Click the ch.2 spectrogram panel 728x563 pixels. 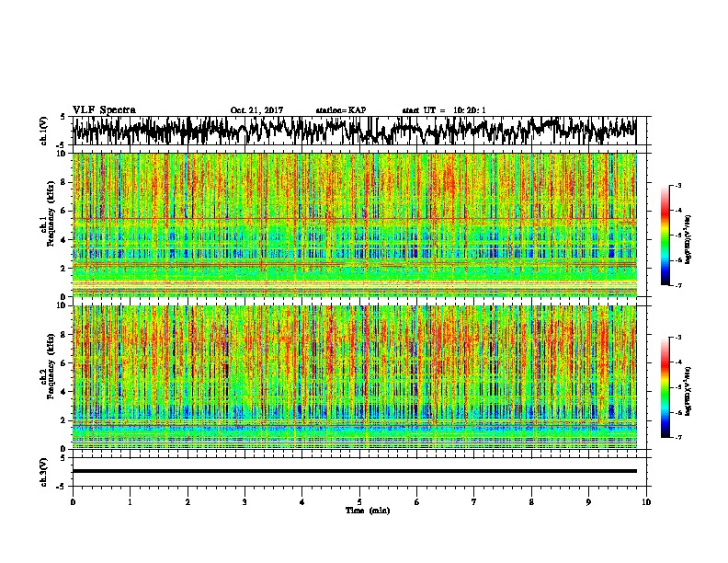tap(354, 377)
